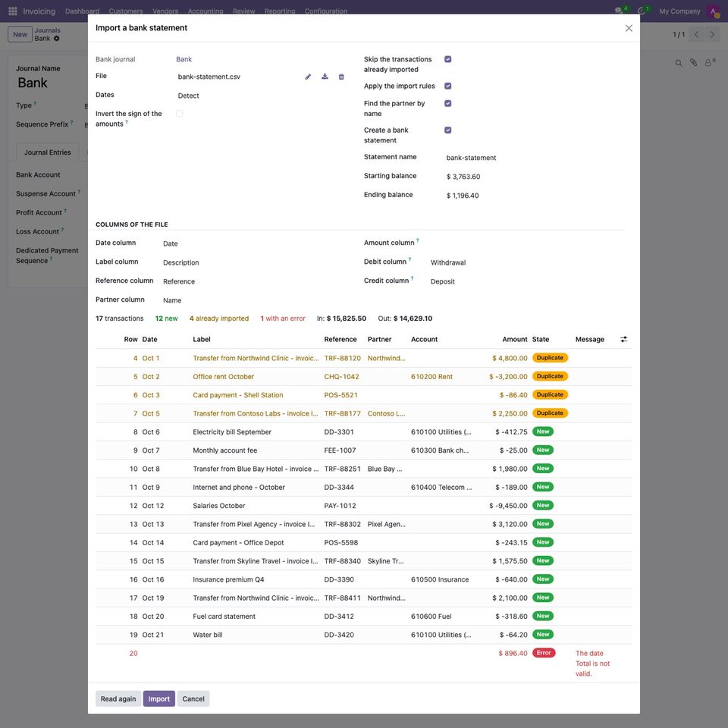728x728 pixels.
Task: Click the Water bill label
Action: coord(208,635)
